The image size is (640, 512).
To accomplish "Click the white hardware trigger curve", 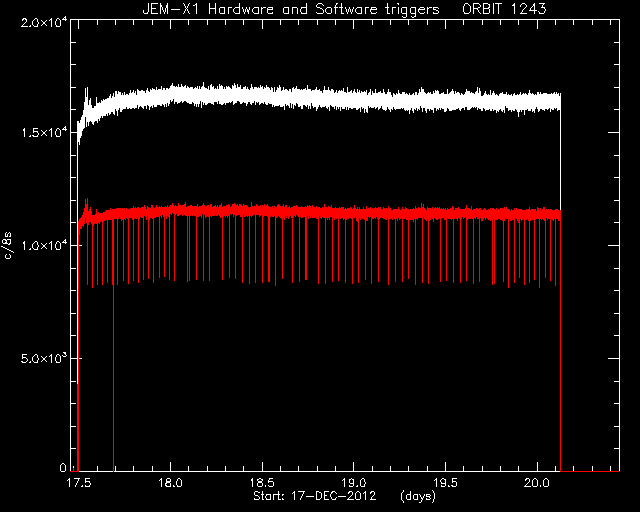I will coord(318,99).
